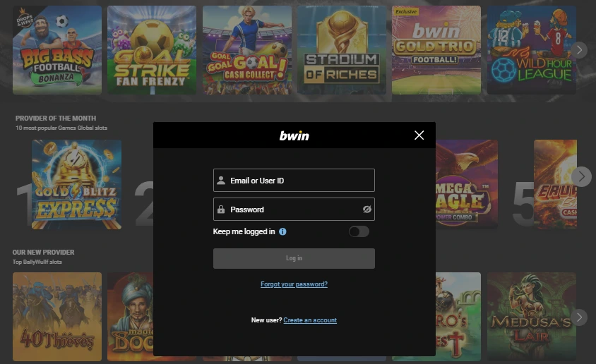Open Medusa's Lair slot game
Viewport: 596px width, 364px height.
click(532, 317)
